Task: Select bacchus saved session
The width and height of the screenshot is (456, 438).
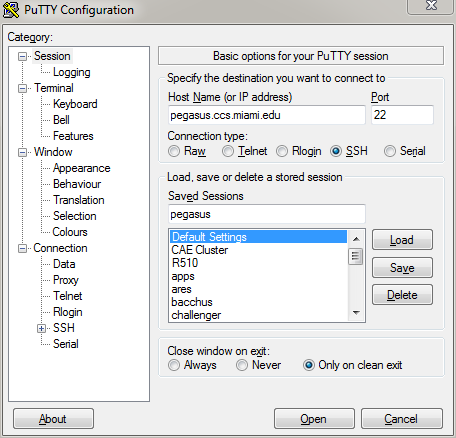Action: tap(258, 302)
